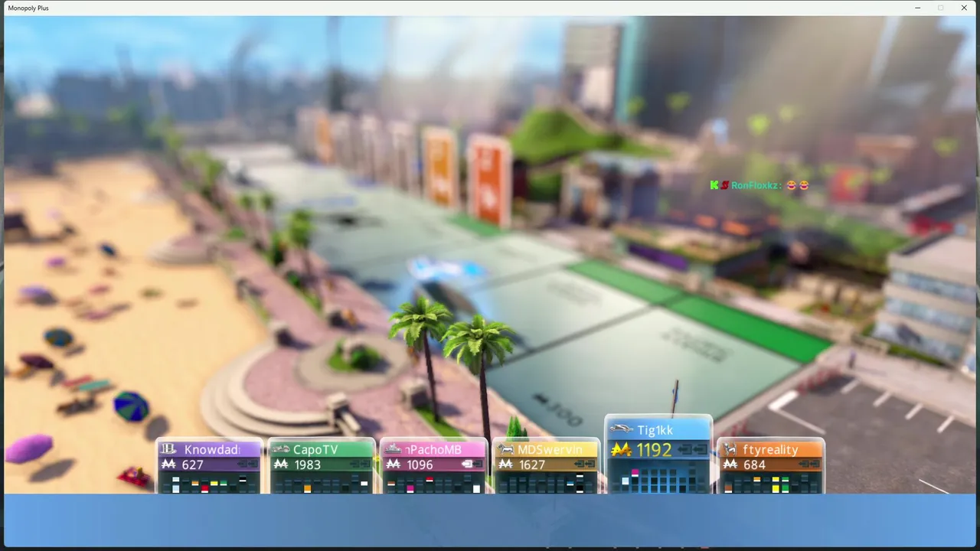This screenshot has height=551, width=980.
Task: Click the RonFloxkz chat message
Action: tap(759, 185)
